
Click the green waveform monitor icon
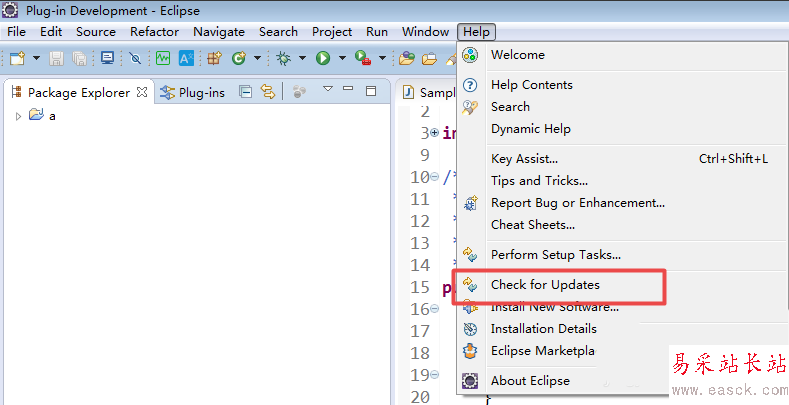coord(163,58)
